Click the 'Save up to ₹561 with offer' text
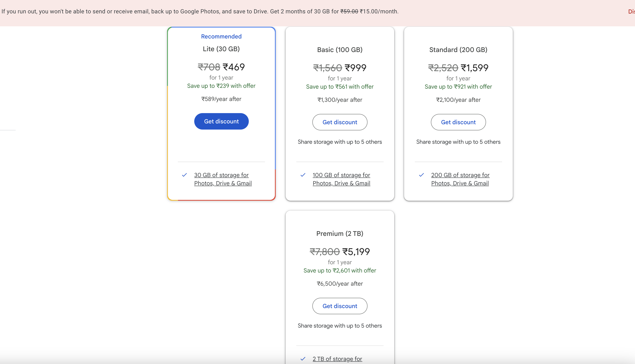This screenshot has width=635, height=364. click(340, 87)
